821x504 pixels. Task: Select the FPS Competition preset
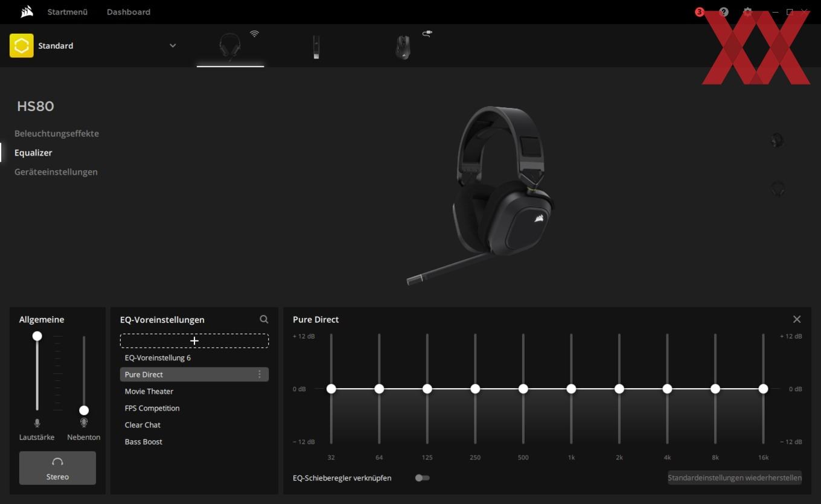(x=194, y=409)
